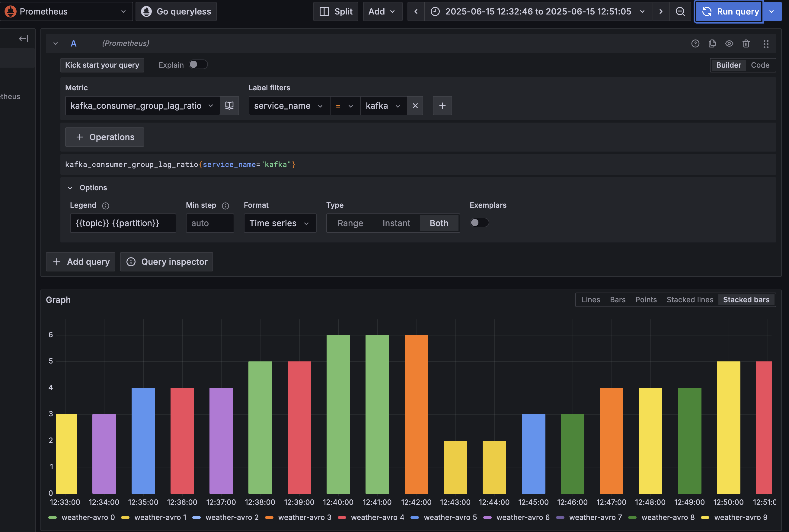Click the query drag handle dots icon
The image size is (789, 532).
click(x=766, y=44)
